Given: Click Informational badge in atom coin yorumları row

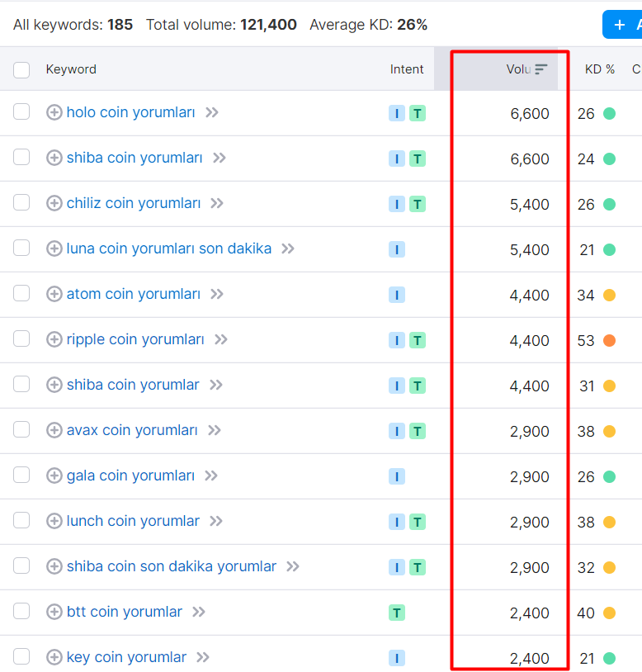Looking at the screenshot, I should (397, 295).
